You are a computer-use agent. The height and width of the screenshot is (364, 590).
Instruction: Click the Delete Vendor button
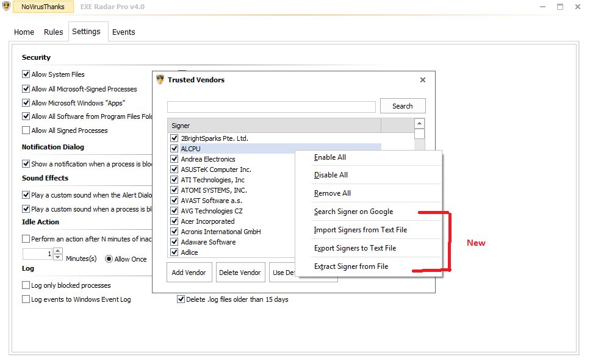(x=240, y=273)
